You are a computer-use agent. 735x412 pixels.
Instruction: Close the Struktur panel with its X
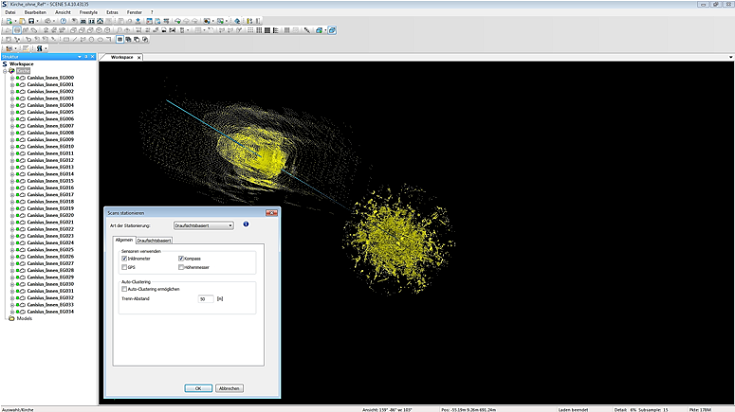(92, 56)
